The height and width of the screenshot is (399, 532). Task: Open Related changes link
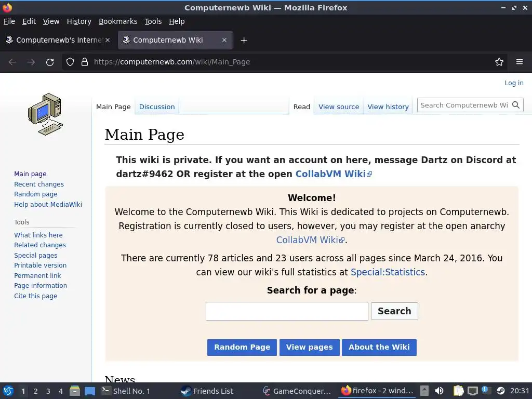pos(40,245)
